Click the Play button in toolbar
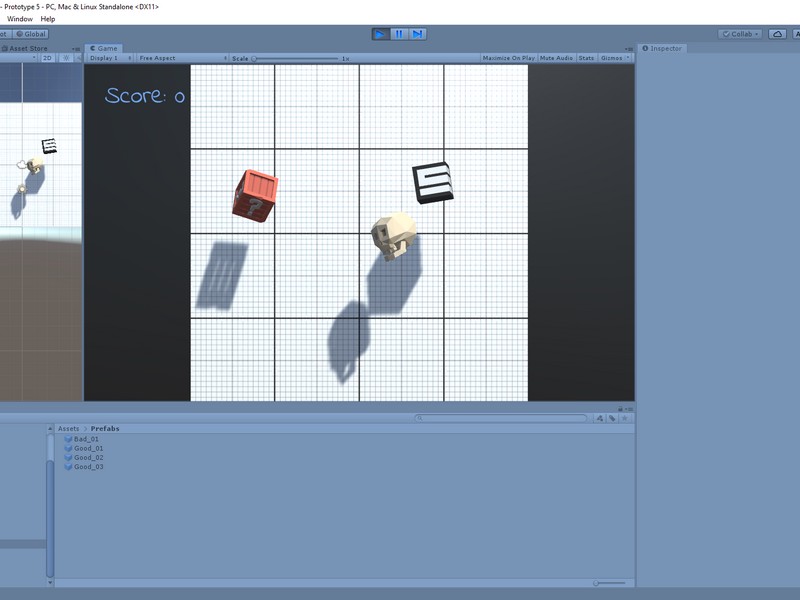800x600 pixels. 380,34
